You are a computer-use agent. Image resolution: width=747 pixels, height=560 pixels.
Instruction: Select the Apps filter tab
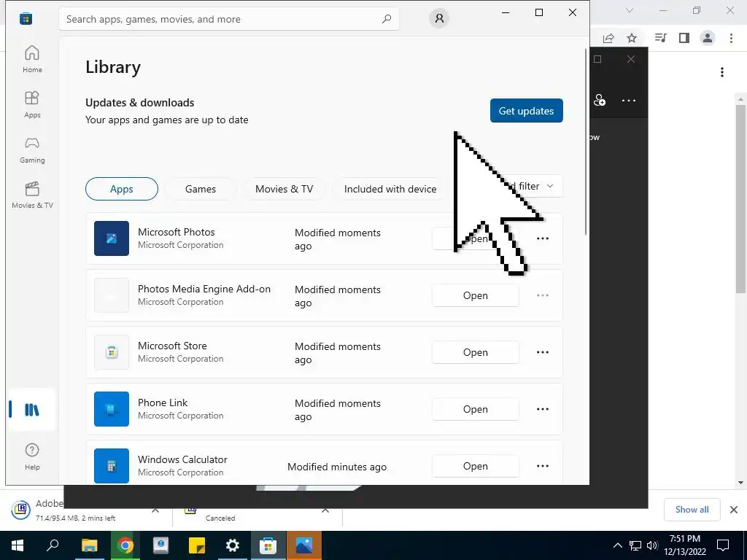[122, 189]
